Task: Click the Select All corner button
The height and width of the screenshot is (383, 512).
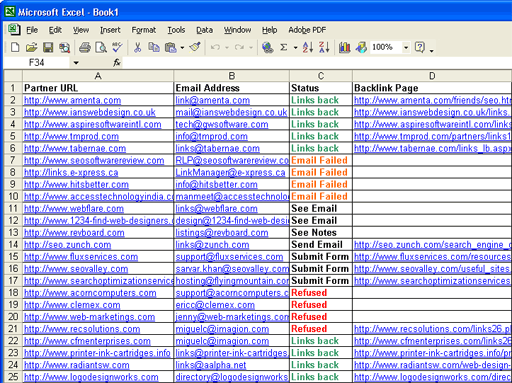Action: [x=13, y=76]
